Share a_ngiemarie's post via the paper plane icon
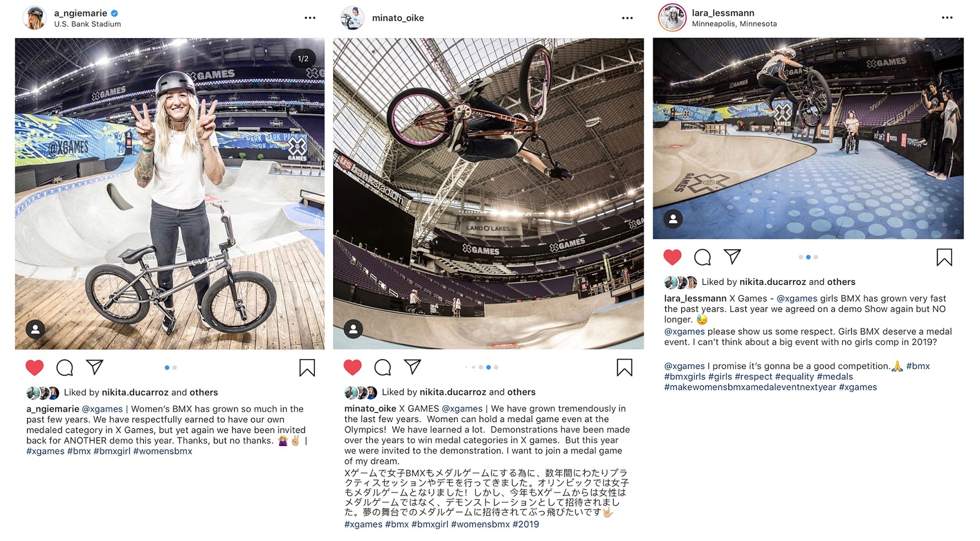Viewport: 980px width, 541px height. pos(94,367)
